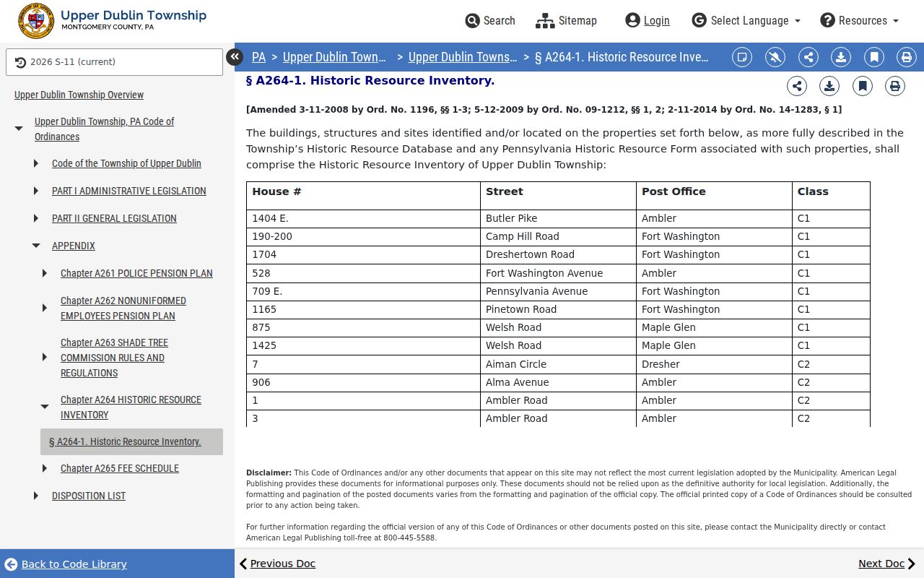Go Back to Code Library
The image size is (924, 578).
tap(65, 564)
